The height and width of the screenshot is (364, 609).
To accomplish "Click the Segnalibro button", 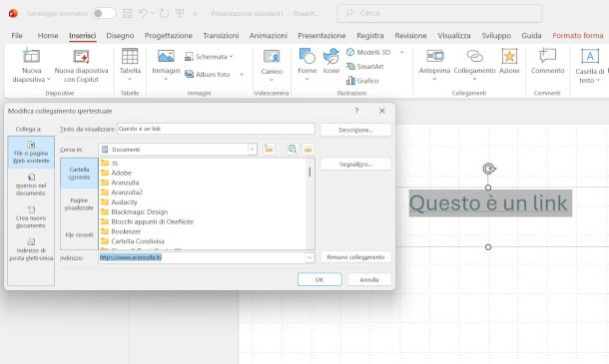I will click(x=355, y=165).
